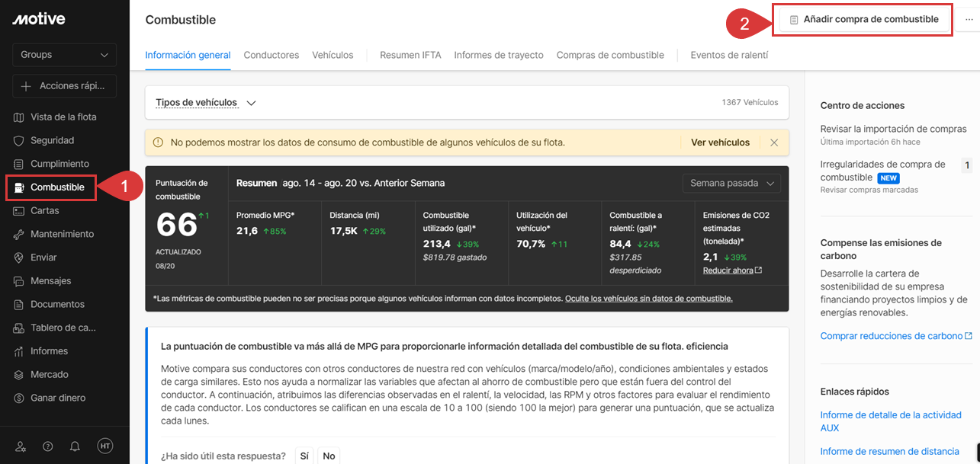Click the Motive logo
The width and height of the screenshot is (980, 464).
(39, 19)
